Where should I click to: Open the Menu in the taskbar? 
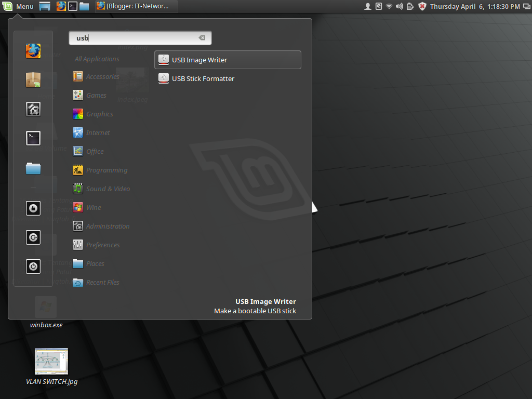[x=19, y=6]
